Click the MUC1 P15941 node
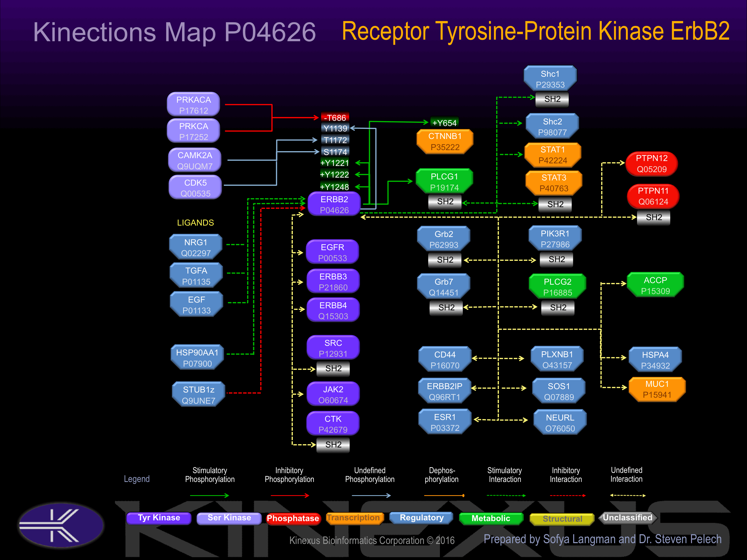The width and height of the screenshot is (747, 560). 657,389
